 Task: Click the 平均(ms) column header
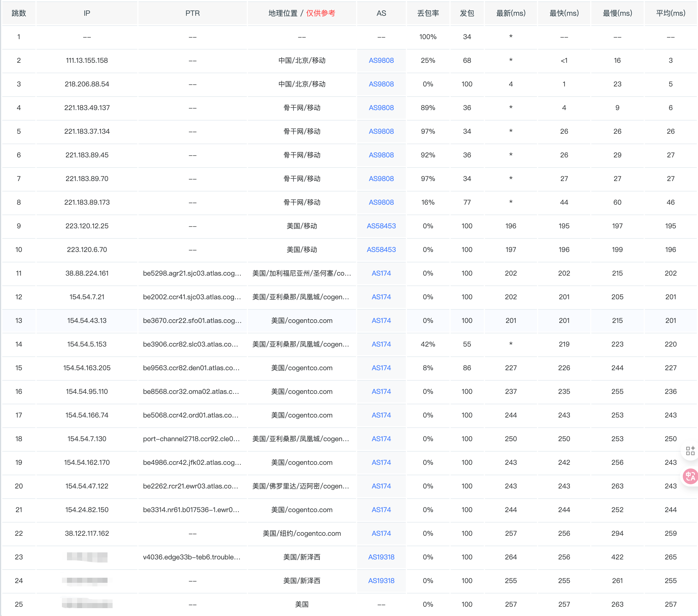point(670,13)
